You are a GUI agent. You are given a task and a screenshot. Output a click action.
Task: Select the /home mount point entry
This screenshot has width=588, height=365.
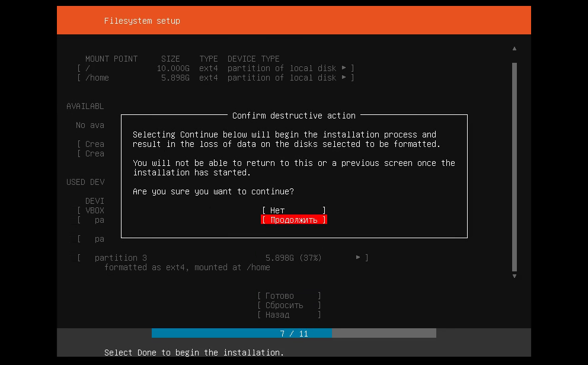(97, 78)
